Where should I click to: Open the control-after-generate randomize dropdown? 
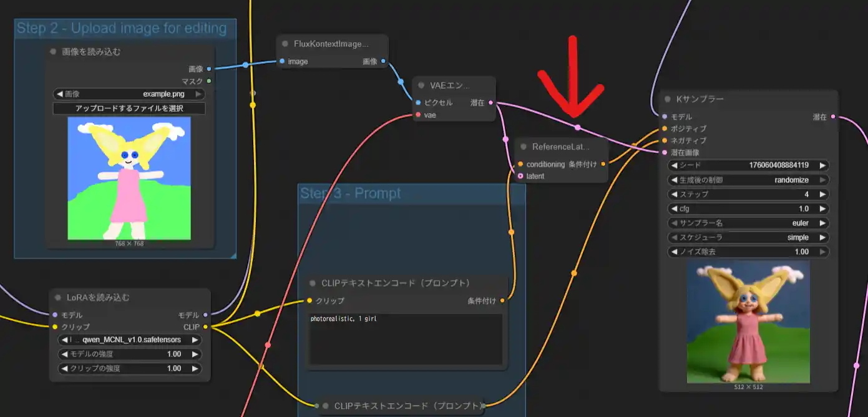(748, 180)
